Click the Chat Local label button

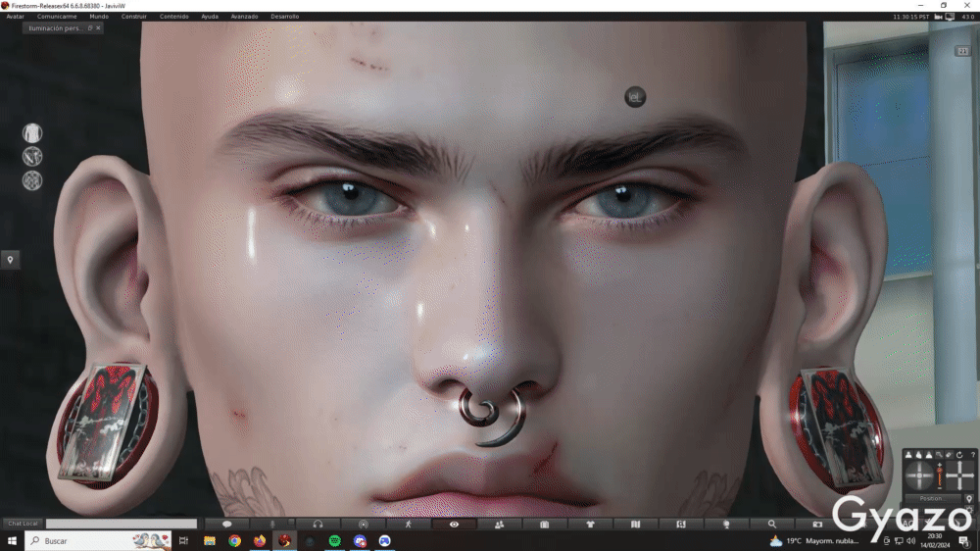[x=23, y=524]
